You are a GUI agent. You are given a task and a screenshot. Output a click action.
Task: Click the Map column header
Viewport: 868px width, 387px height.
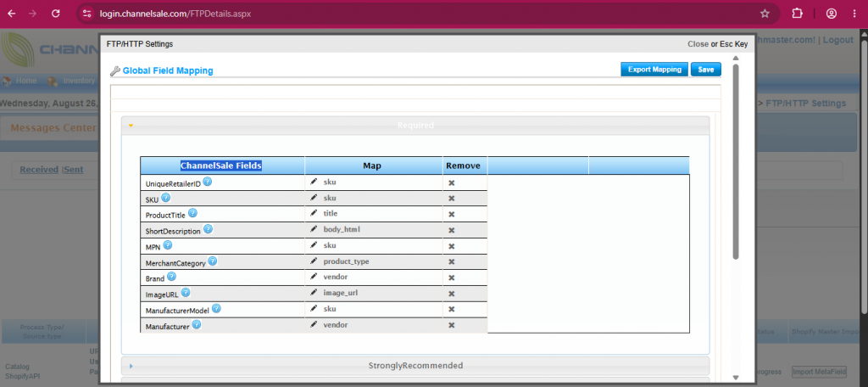coord(372,165)
